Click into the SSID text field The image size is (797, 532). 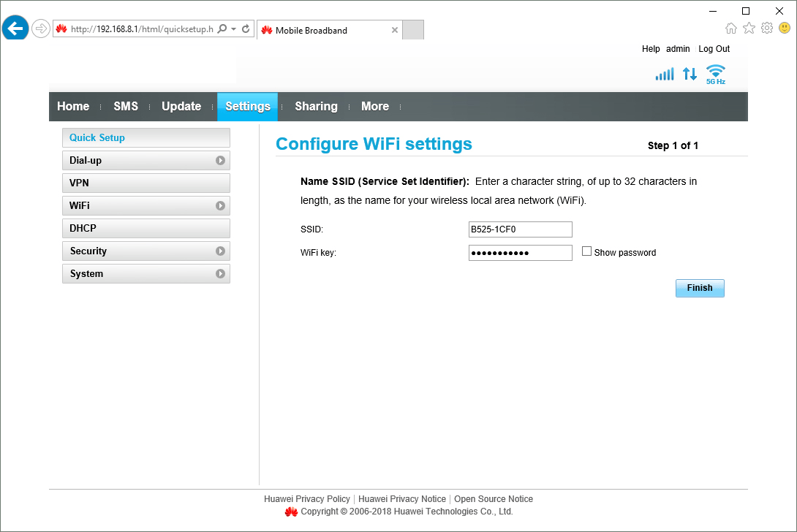[520, 229]
